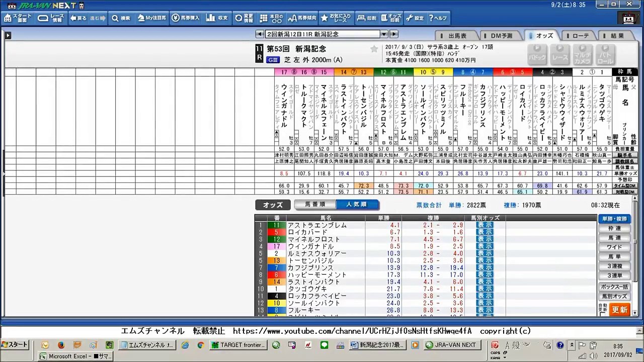Click the panel expand arrow at left edge
The image size is (644, 362).
(x=8, y=36)
